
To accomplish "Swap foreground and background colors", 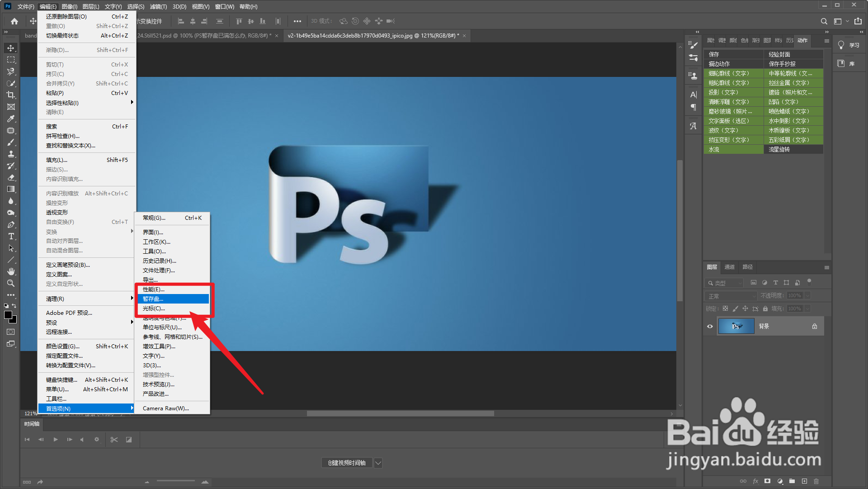I will (14, 306).
